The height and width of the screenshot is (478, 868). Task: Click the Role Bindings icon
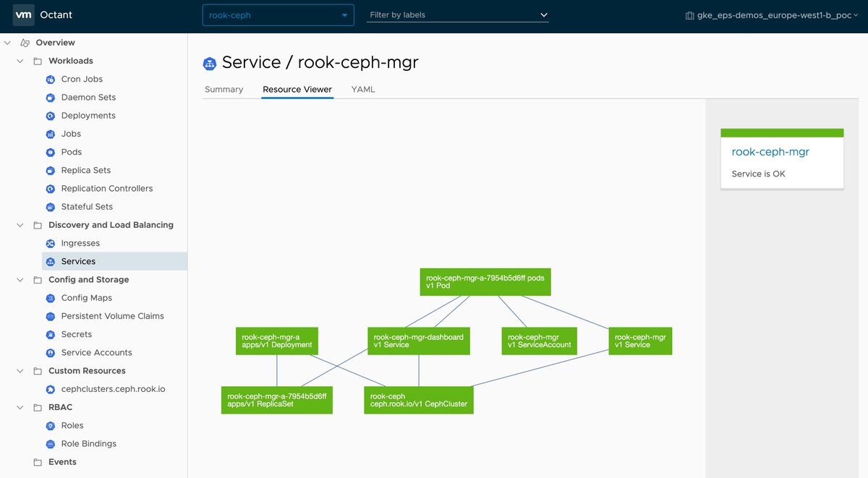click(x=51, y=443)
